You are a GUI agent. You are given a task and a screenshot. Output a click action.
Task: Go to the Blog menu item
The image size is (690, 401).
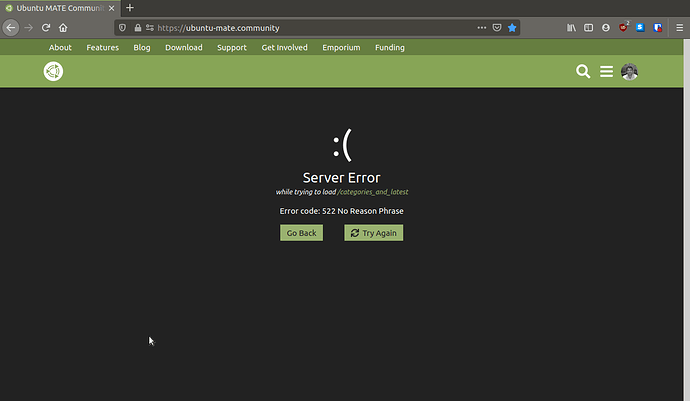(x=142, y=48)
